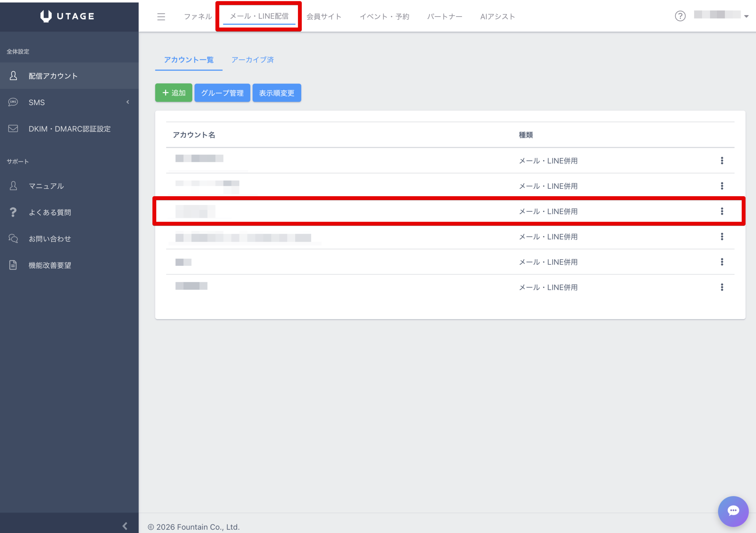The height and width of the screenshot is (533, 756).
Task: Open the three-dot menu of last account row
Action: (x=722, y=287)
